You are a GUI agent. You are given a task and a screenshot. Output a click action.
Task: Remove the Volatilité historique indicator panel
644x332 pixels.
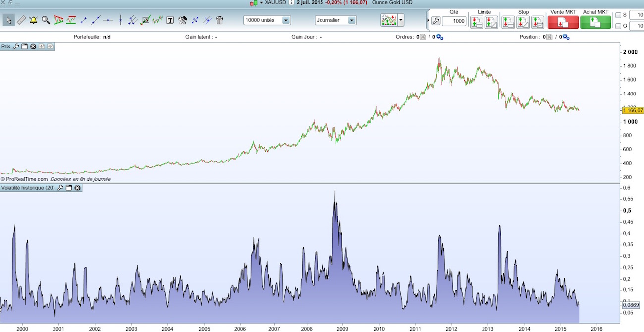click(x=77, y=188)
